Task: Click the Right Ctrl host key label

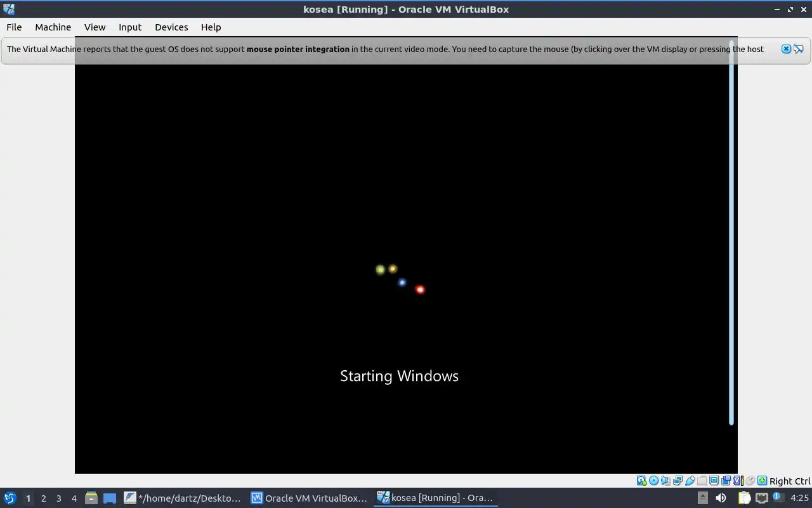Action: pos(790,481)
